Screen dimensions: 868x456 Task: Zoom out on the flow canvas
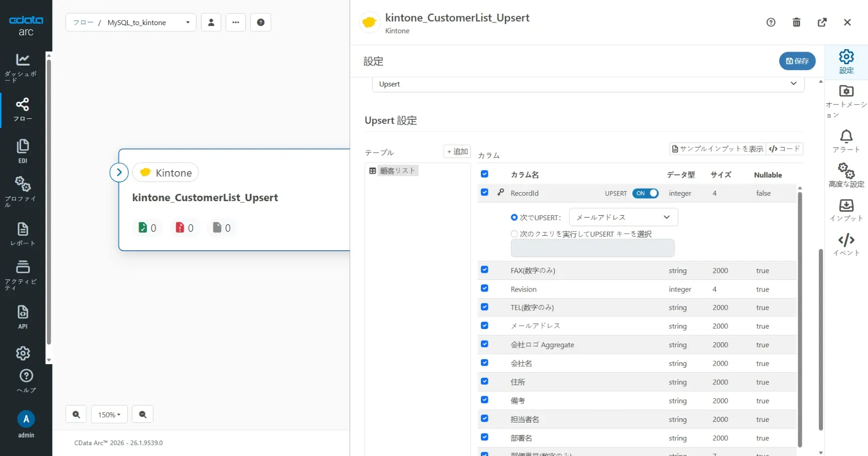pos(143,414)
